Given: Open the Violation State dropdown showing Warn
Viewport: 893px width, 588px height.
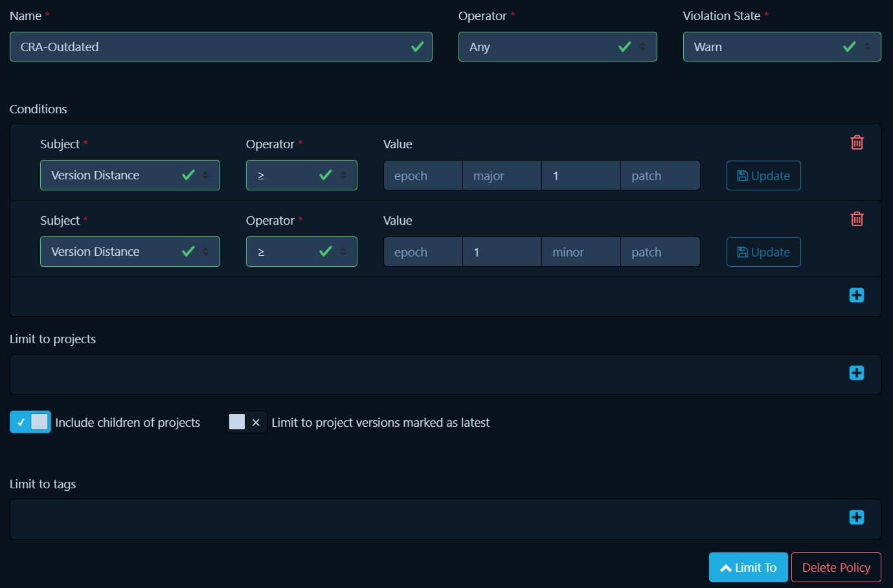Looking at the screenshot, I should click(782, 47).
